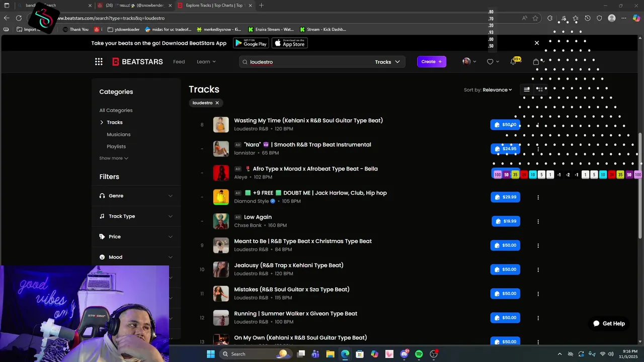
Task: Open options for the Jealousy track
Action: (538, 269)
